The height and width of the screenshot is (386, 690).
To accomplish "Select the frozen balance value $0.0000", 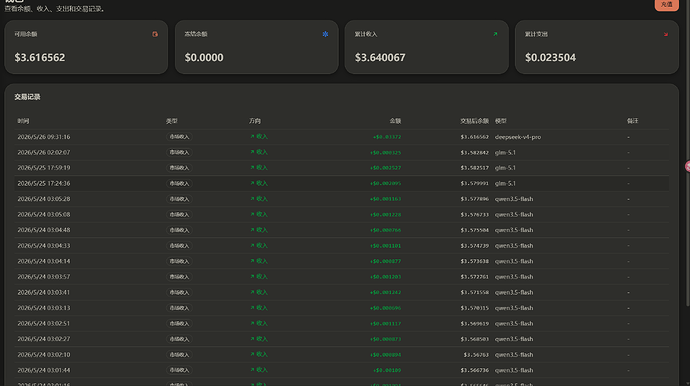I will coord(204,58).
